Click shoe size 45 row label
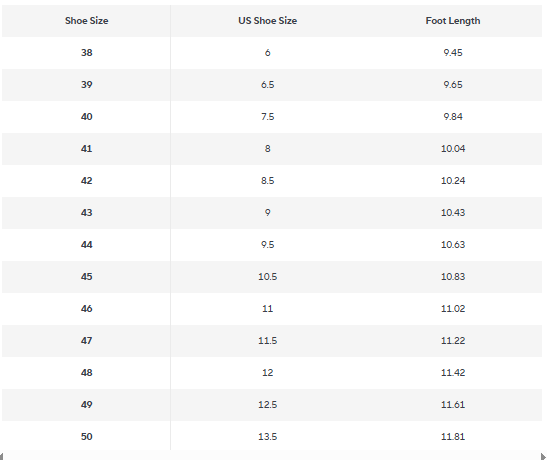547x460 pixels. click(87, 277)
